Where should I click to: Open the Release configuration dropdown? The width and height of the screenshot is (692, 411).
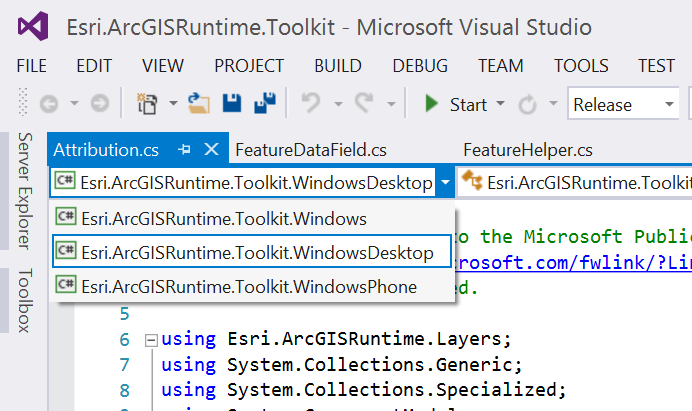tap(623, 104)
